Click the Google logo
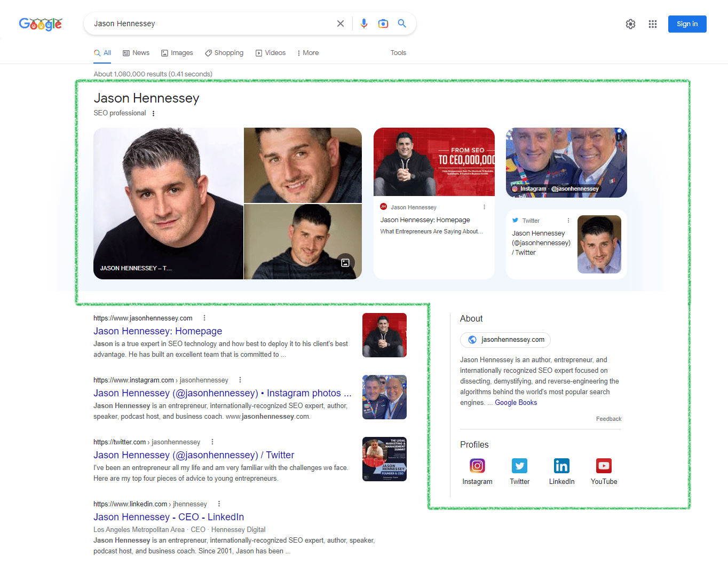 coord(41,24)
